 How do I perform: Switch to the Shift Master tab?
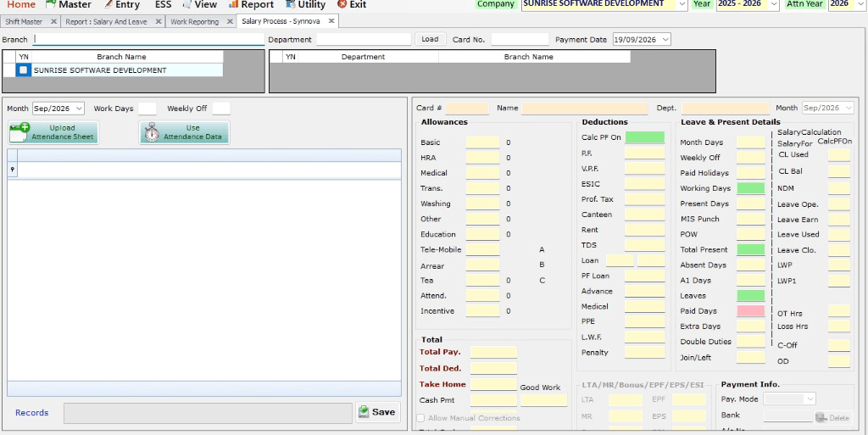click(x=25, y=21)
